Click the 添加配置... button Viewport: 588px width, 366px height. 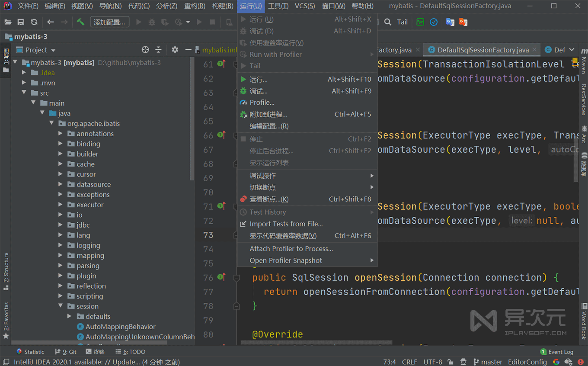[x=109, y=22]
